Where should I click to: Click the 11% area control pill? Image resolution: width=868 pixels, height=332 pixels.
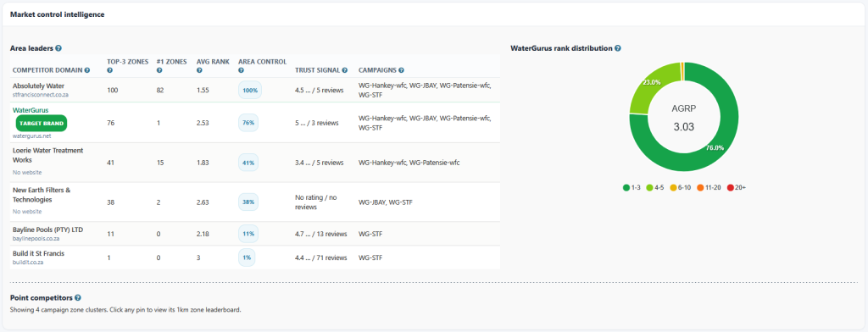click(248, 234)
